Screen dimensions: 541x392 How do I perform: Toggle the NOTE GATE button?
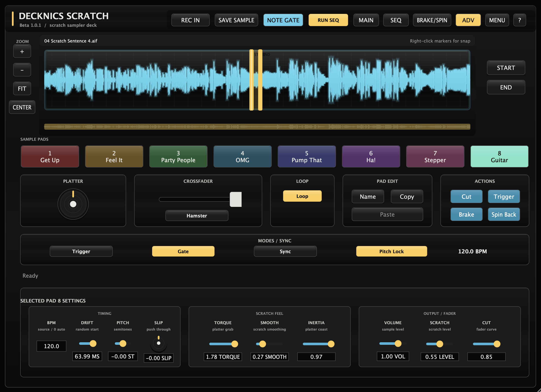point(283,20)
